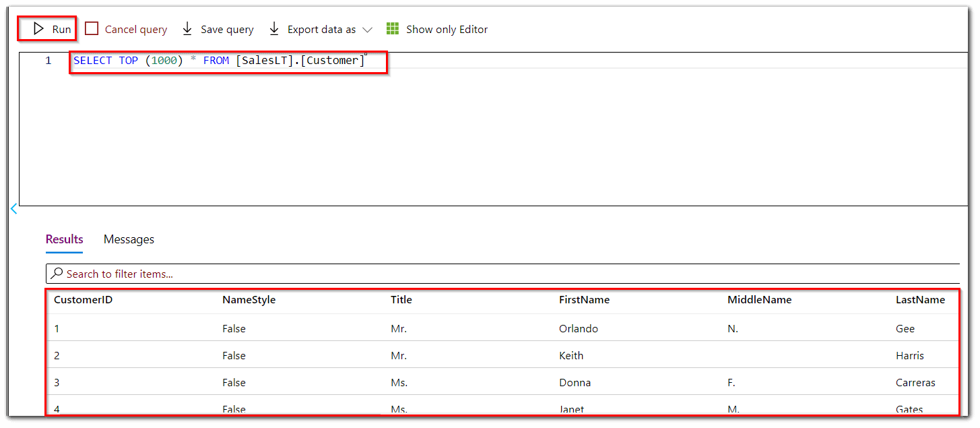Click the Save query text button
The image size is (980, 428).
coord(227,30)
